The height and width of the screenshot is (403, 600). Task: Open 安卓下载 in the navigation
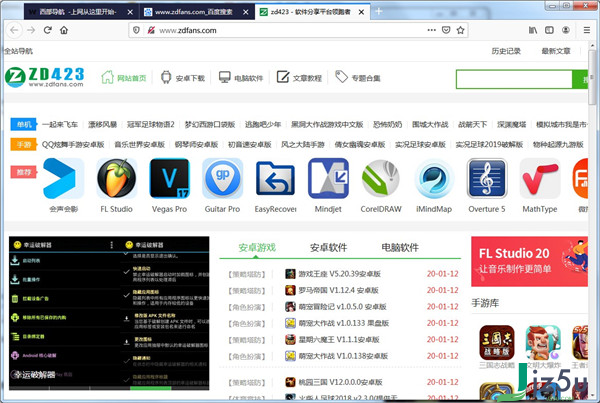pyautogui.click(x=183, y=78)
